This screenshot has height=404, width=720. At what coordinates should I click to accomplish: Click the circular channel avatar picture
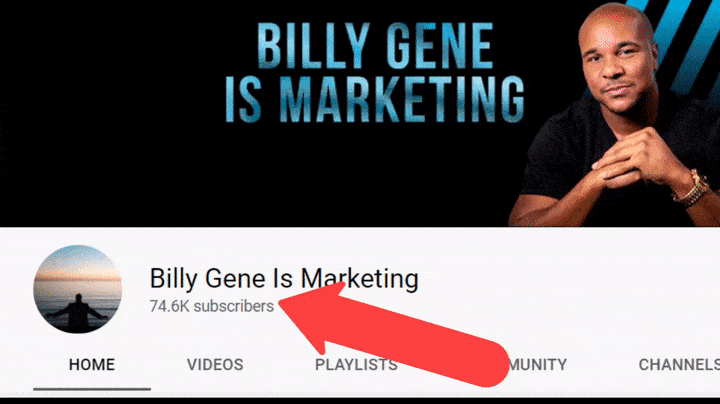78,289
